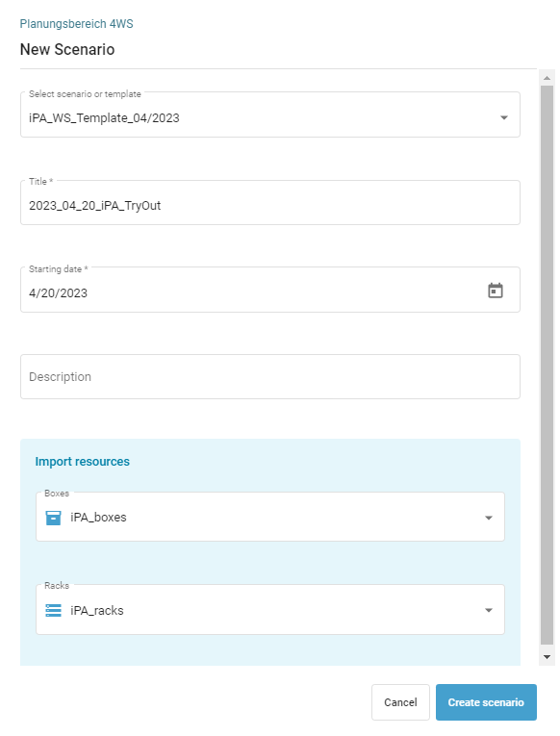The height and width of the screenshot is (736, 560).
Task: Open the iPA_racks resource selector
Action: tap(270, 609)
